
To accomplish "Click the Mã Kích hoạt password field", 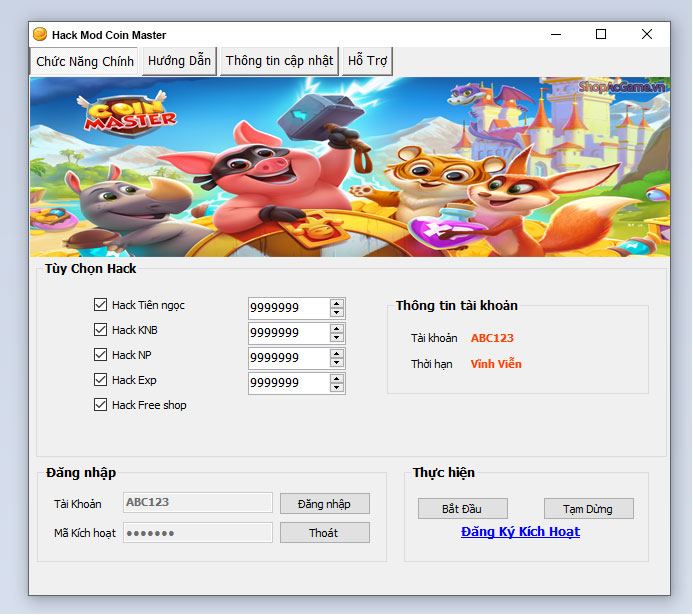I will (x=198, y=532).
